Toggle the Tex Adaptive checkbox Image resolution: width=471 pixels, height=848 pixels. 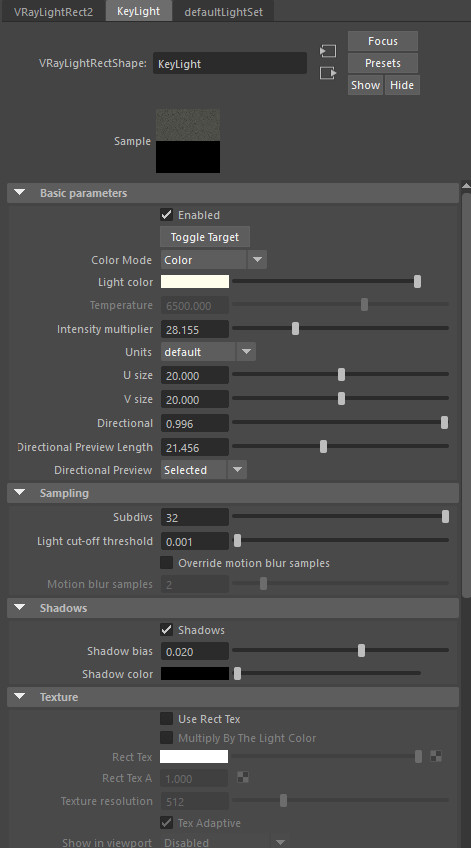[167, 823]
